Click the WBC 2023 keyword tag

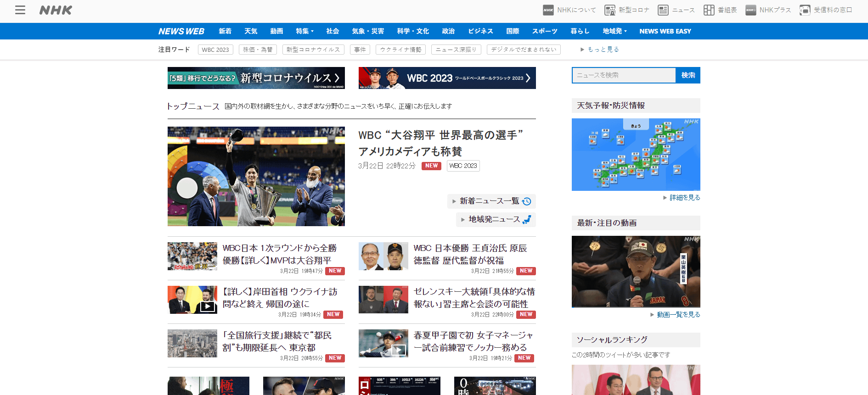point(215,50)
